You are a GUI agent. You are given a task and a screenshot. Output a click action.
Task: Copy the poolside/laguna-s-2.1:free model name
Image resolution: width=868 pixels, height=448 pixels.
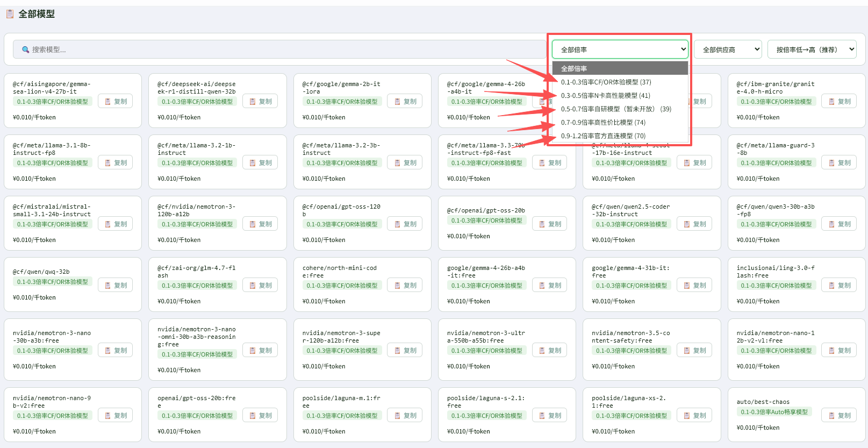(549, 415)
